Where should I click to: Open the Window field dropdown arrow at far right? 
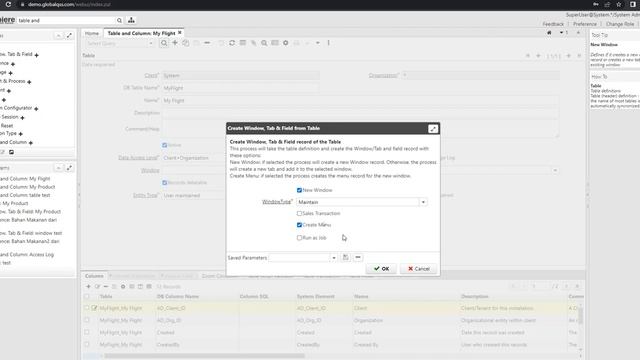555,170
